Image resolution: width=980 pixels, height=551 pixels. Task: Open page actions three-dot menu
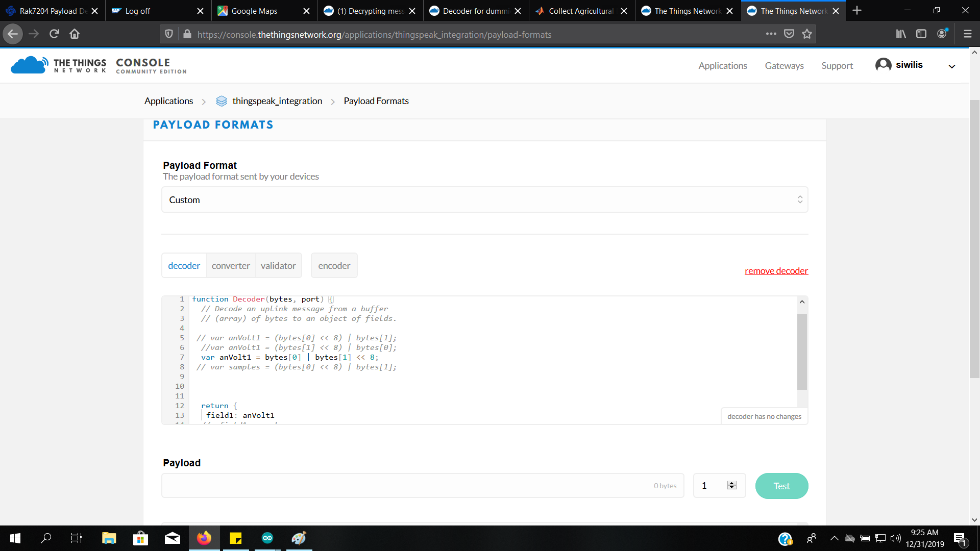[771, 34]
